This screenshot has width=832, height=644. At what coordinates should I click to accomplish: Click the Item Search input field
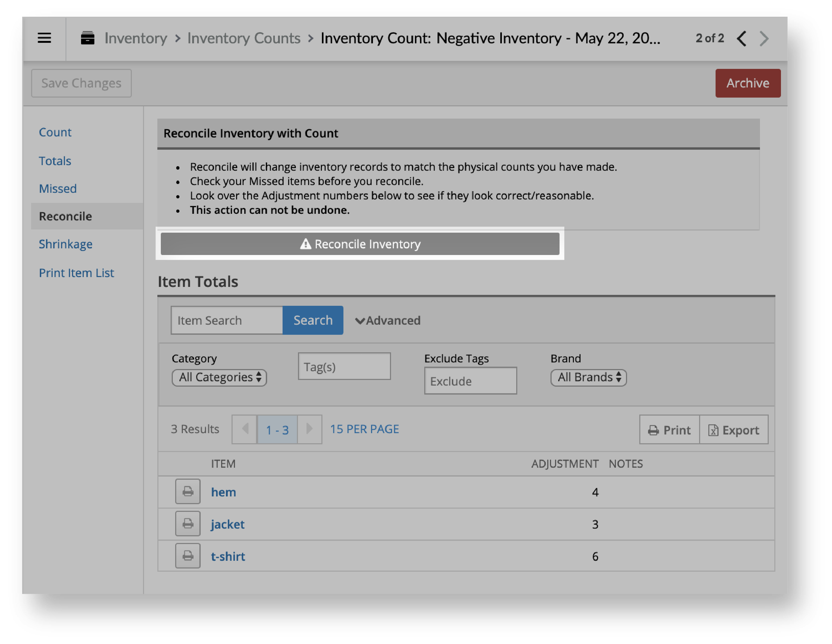tap(227, 320)
